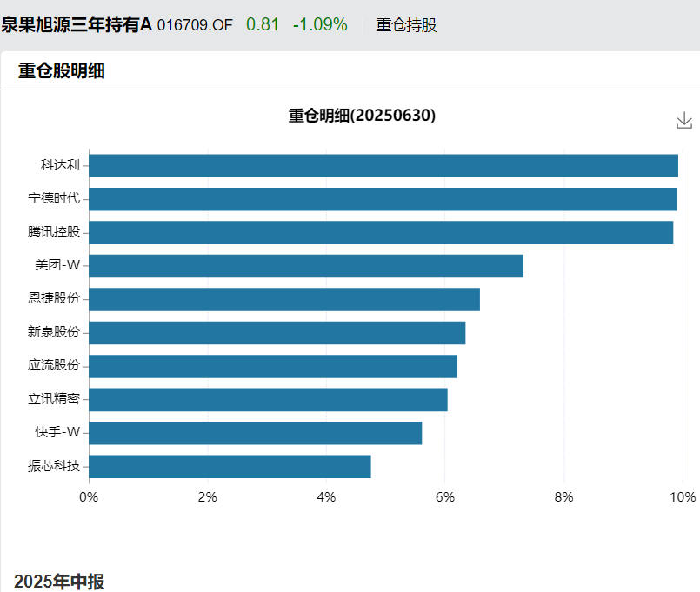This screenshot has width=700, height=592.
Task: Click the 4% axis tick label
Action: (x=326, y=497)
